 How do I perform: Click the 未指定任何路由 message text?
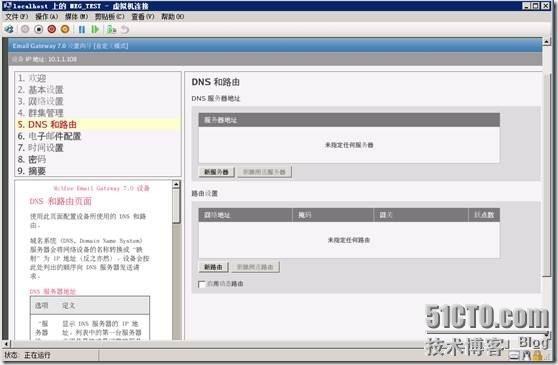click(349, 240)
